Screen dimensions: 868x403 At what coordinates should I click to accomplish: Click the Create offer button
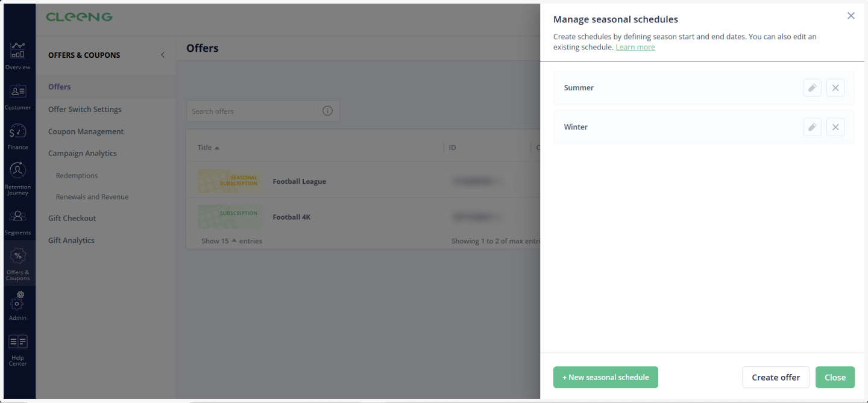pos(776,377)
